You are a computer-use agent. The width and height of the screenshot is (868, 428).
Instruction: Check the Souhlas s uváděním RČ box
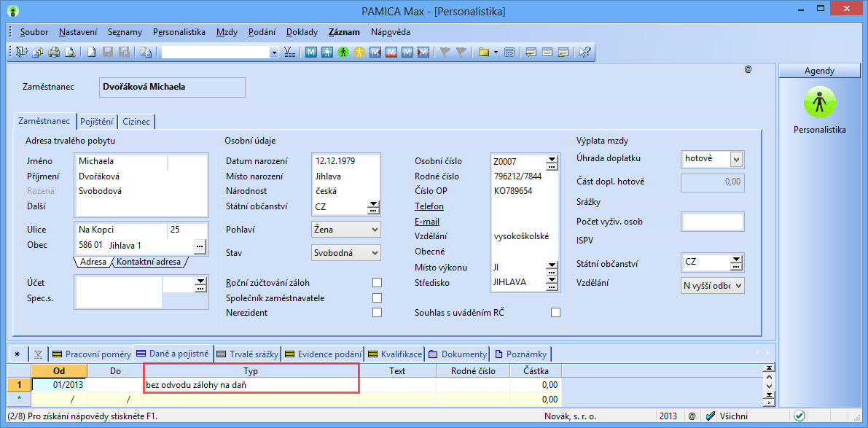click(556, 313)
